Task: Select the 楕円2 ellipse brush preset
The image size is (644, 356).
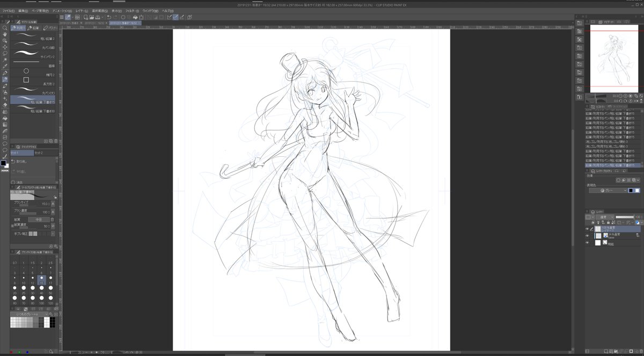Action: (33, 71)
